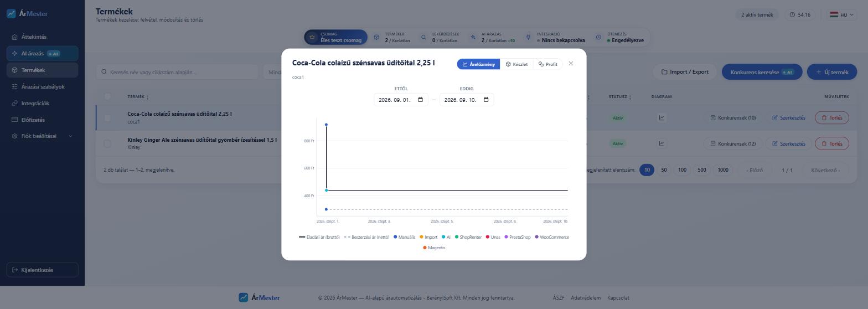Switch to the Árelőzmény tab
868x309 pixels.
479,64
